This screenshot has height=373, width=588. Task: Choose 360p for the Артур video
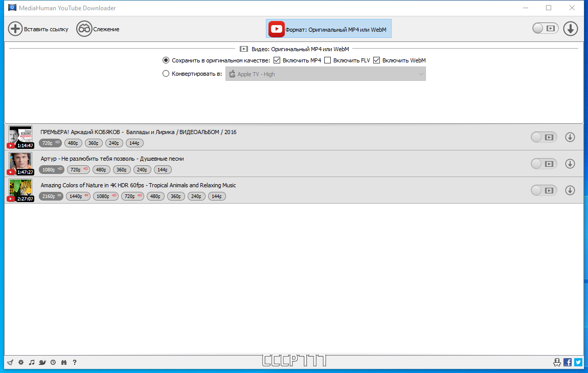coord(122,169)
